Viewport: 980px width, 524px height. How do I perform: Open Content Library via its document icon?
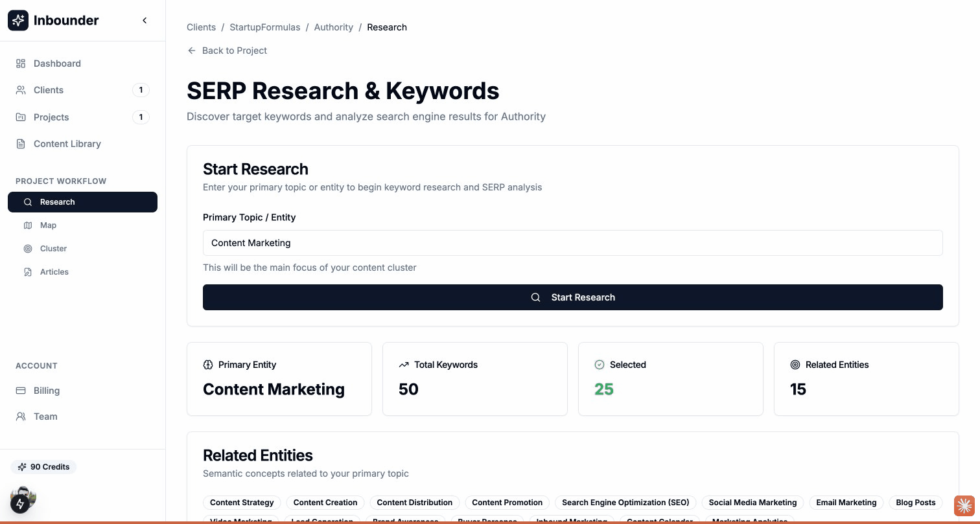(x=20, y=143)
